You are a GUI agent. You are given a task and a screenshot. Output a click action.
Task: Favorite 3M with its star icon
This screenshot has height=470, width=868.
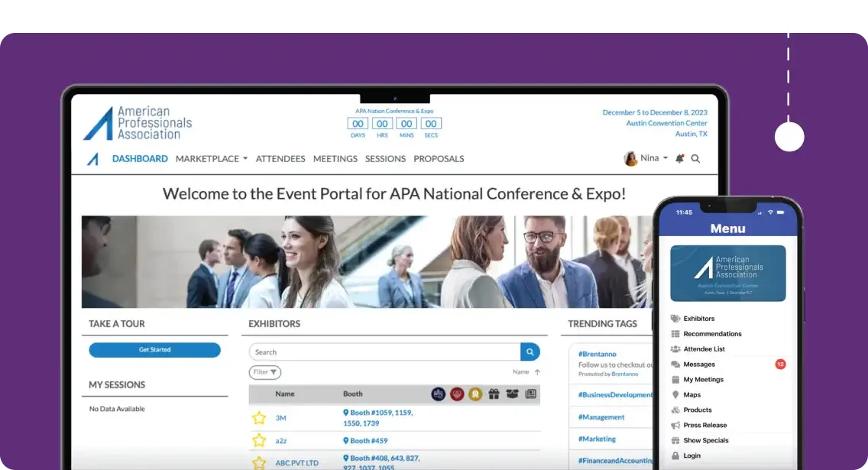pos(259,418)
